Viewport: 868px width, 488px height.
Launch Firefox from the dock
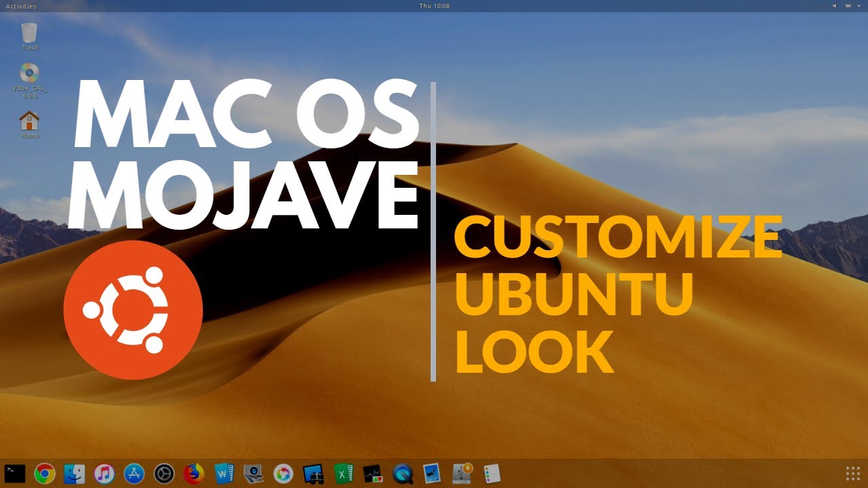coord(194,473)
